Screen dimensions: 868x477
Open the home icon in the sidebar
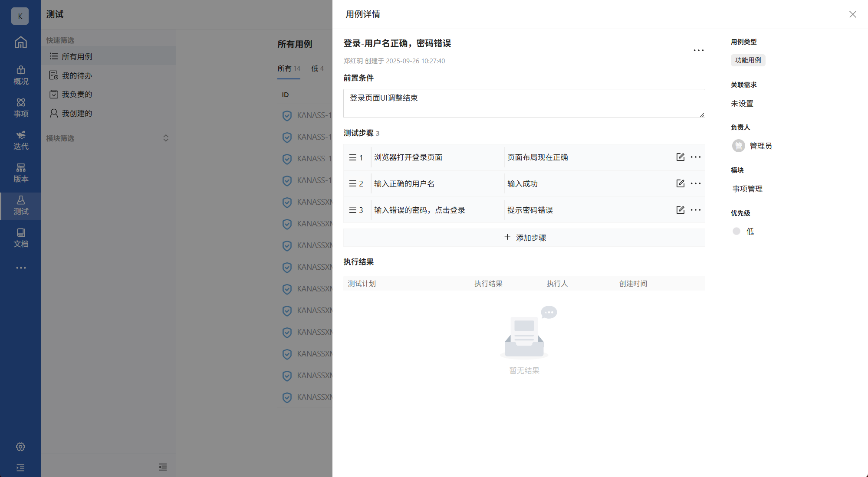20,42
